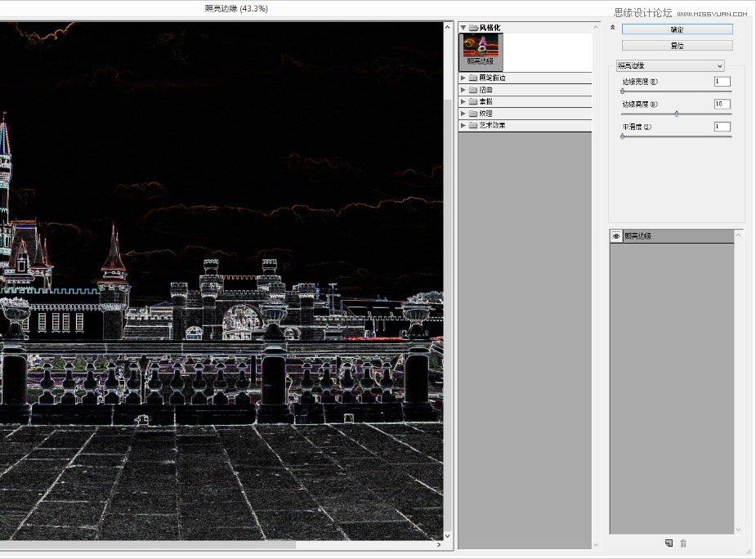Expand the 纹理 folder triangle
The height and width of the screenshot is (559, 756).
pos(463,114)
